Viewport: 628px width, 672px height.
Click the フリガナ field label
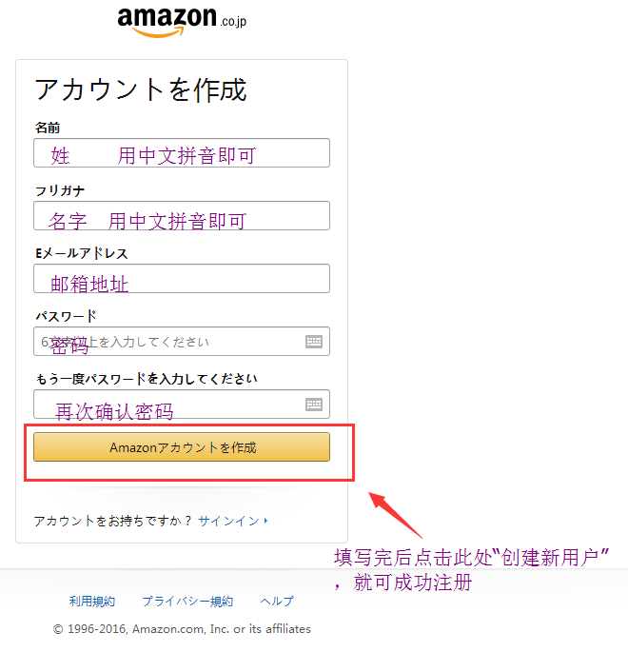click(x=60, y=190)
